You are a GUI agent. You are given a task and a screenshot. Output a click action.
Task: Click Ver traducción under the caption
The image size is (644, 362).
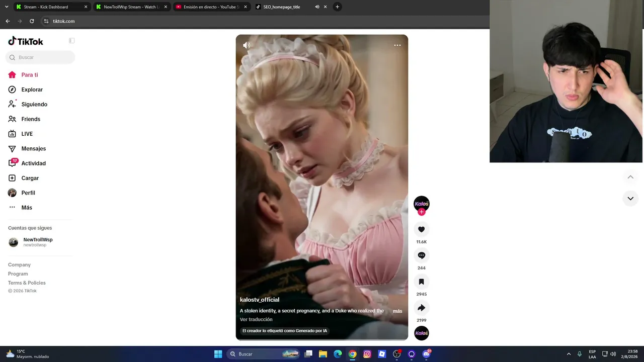tap(256, 320)
